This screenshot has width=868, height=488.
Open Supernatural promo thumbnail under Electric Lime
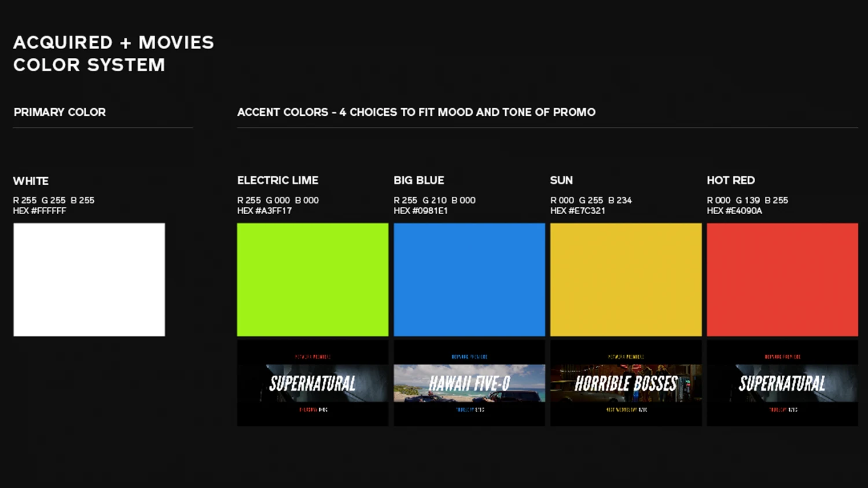[312, 383]
